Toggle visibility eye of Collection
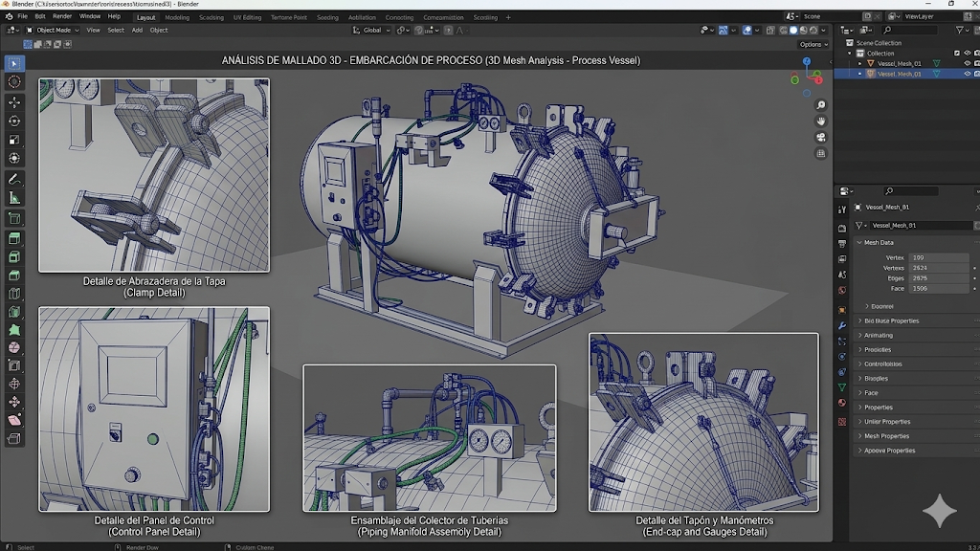This screenshot has width=980, height=551. (967, 54)
